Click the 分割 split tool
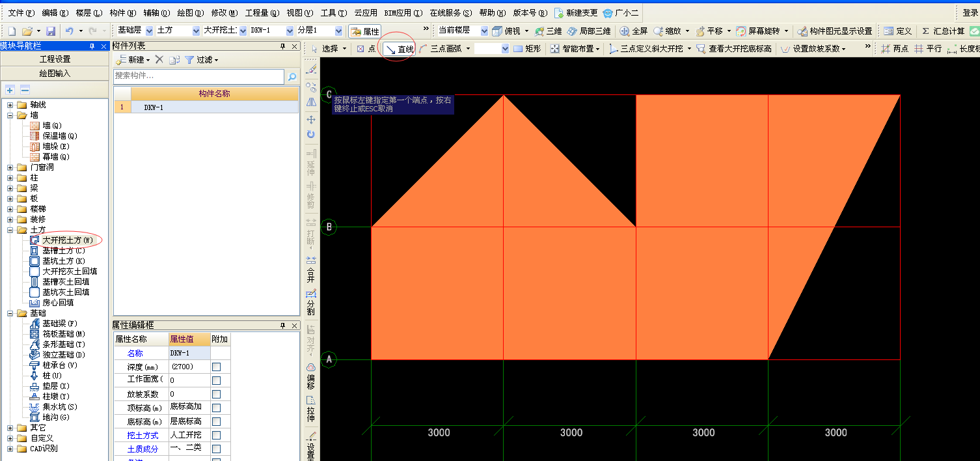This screenshot has height=461, width=980. pyautogui.click(x=311, y=303)
